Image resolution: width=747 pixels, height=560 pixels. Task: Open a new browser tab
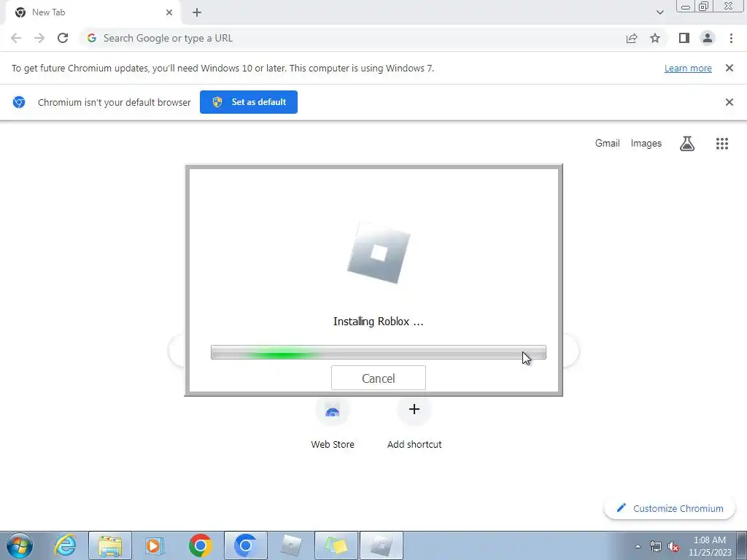coord(197,12)
